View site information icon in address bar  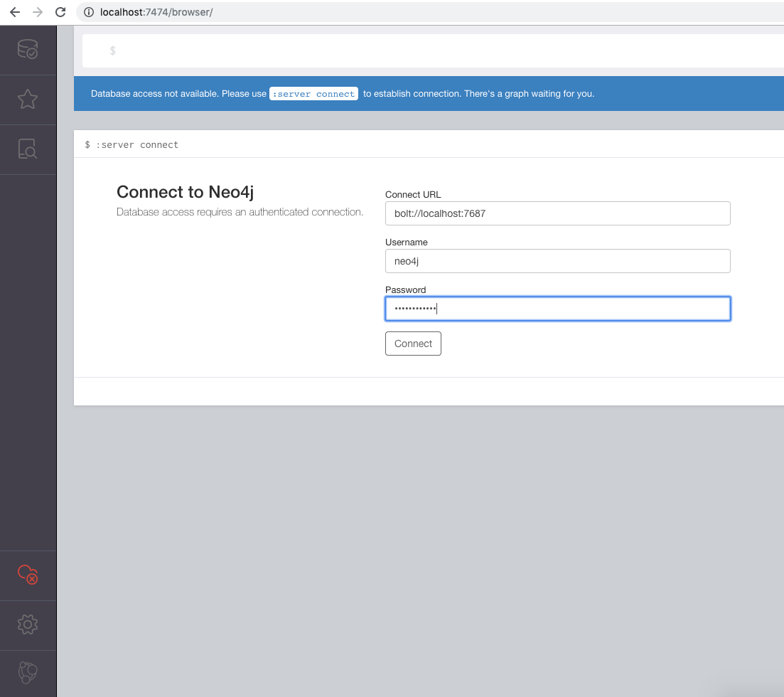click(89, 12)
